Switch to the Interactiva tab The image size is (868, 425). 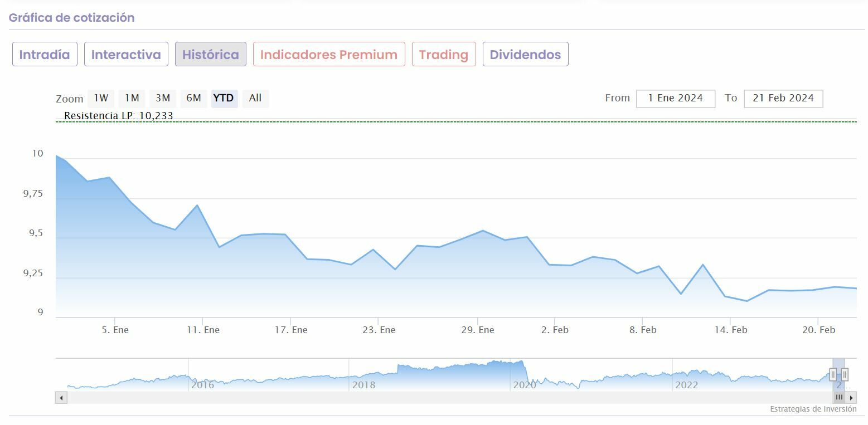pyautogui.click(x=126, y=55)
